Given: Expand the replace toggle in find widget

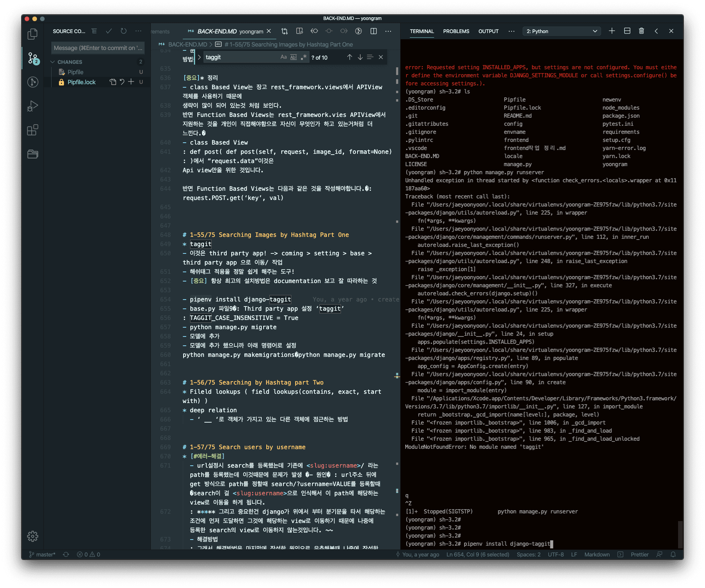Looking at the screenshot, I should 199,57.
